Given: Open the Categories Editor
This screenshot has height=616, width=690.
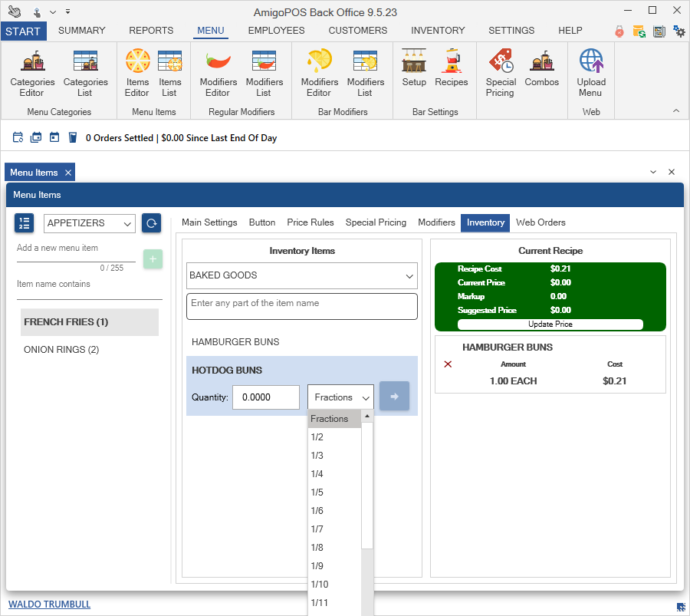Looking at the screenshot, I should coord(32,75).
